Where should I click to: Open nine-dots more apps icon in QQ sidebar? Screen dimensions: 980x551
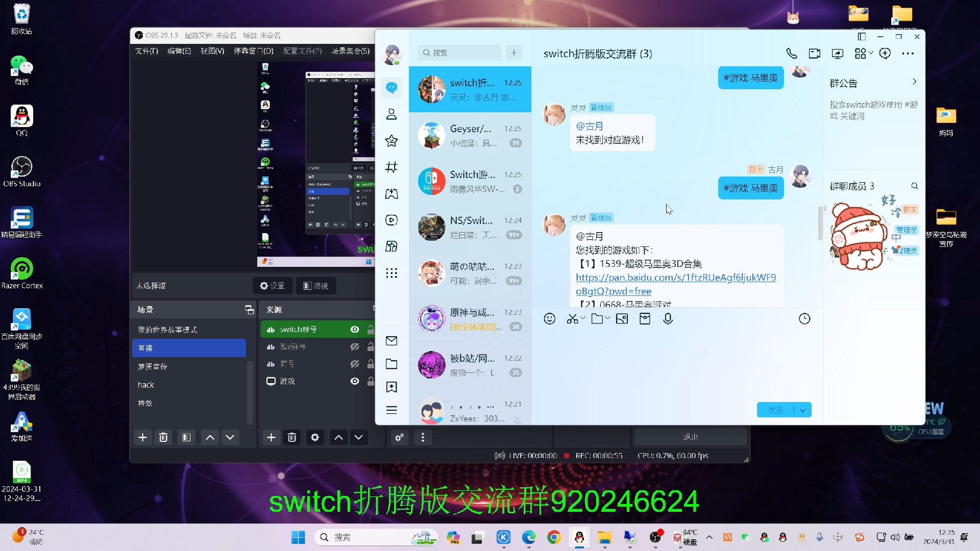point(391,273)
